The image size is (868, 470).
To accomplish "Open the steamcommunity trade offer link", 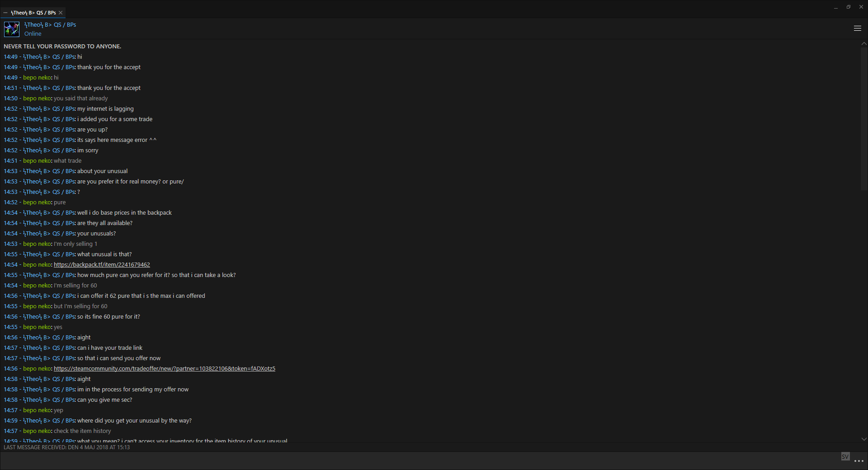I will (x=164, y=369).
